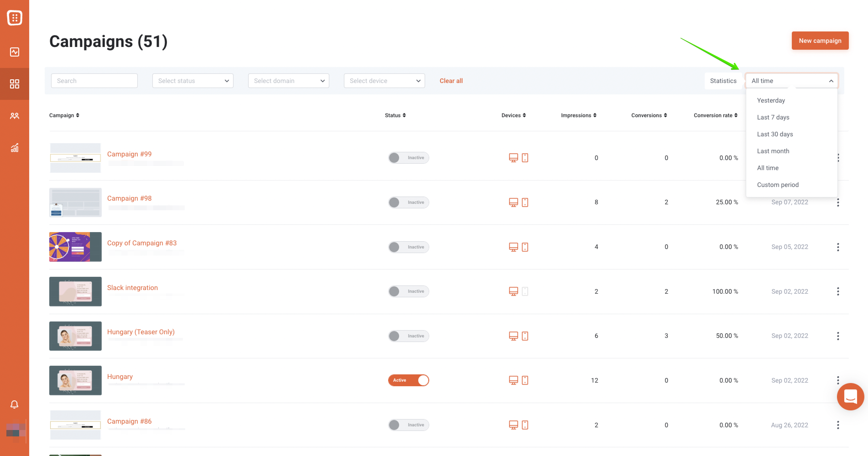Open the subscribers people icon in the sidebar
The height and width of the screenshot is (456, 868).
[x=15, y=116]
